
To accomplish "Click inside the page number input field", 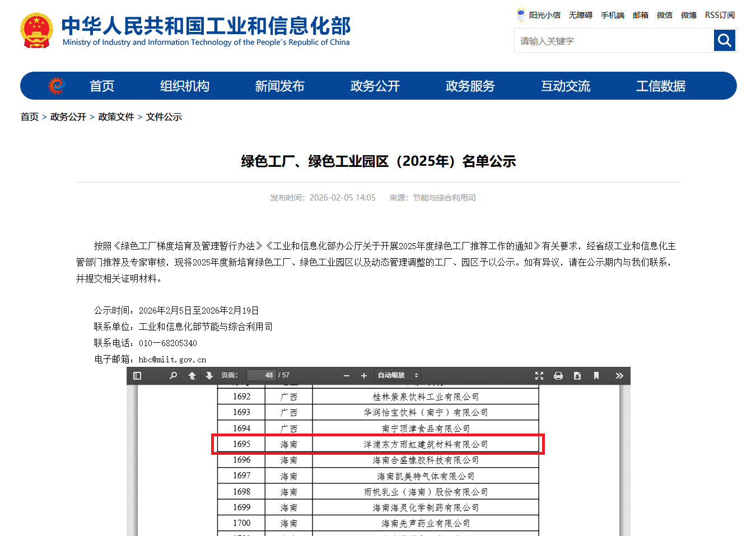I will click(262, 375).
